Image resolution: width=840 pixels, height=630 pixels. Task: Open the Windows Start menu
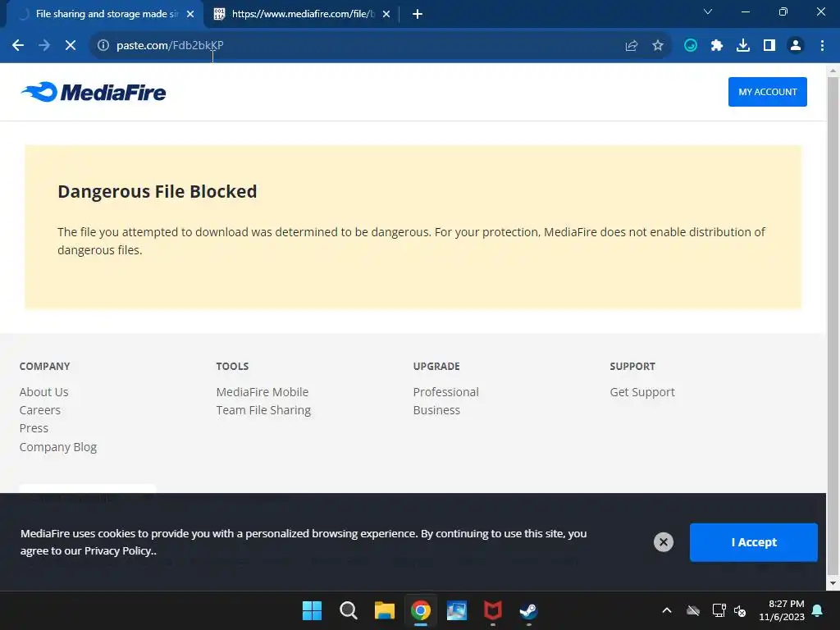tap(312, 610)
